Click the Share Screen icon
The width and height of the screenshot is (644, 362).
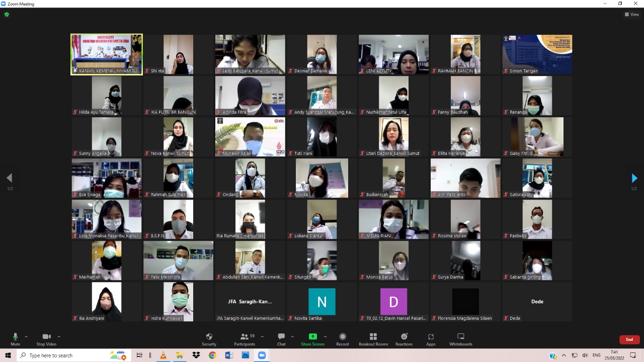312,337
